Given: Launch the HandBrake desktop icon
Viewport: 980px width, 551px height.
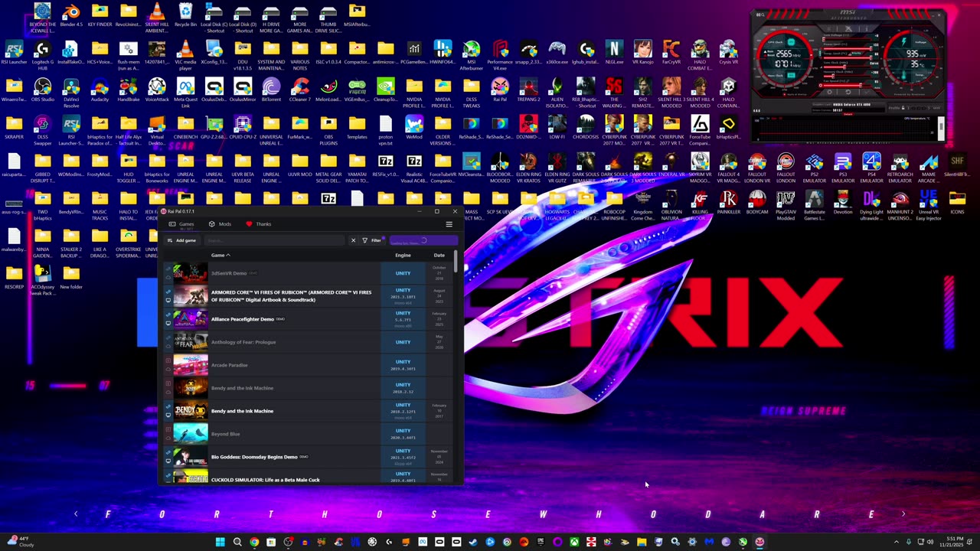Looking at the screenshot, I should 129,91.
